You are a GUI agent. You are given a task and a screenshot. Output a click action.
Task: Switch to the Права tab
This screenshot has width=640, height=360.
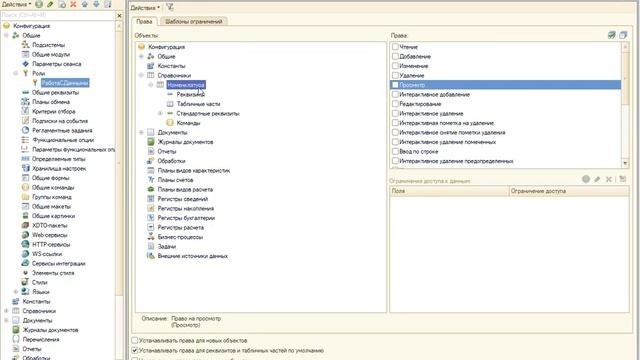click(x=144, y=21)
